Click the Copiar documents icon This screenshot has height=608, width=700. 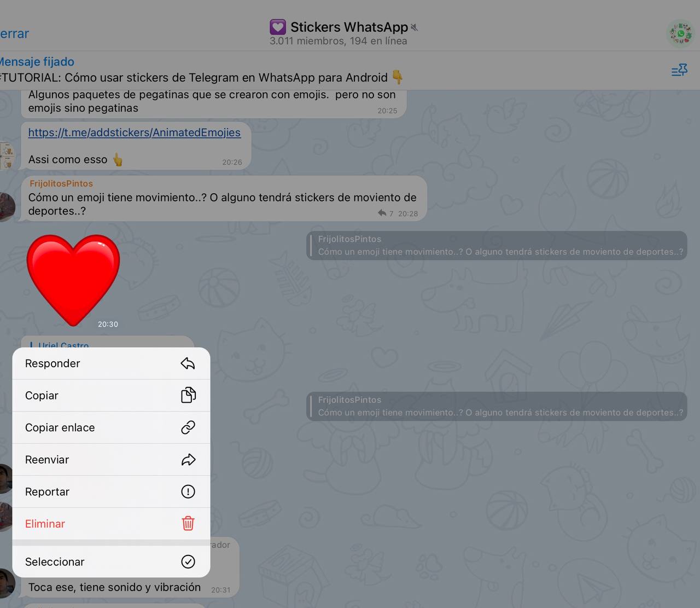click(x=188, y=395)
